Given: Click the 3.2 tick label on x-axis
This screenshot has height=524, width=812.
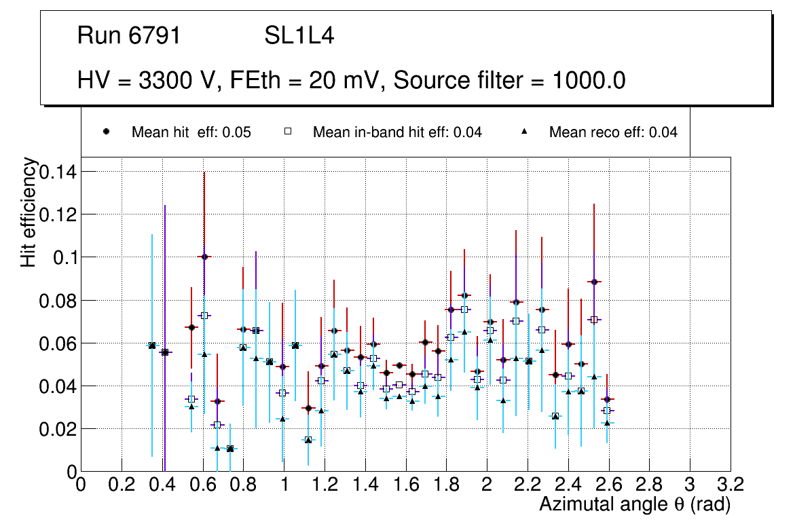Looking at the screenshot, I should 731,485.
